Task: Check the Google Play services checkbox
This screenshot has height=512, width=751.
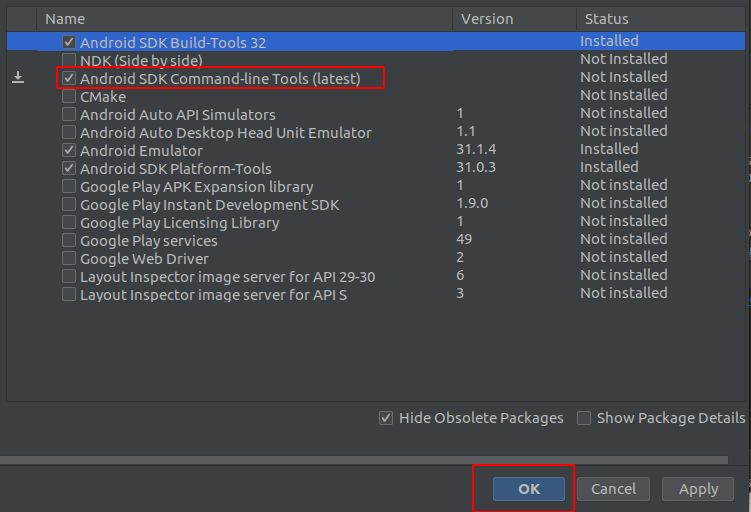Action: [69, 240]
